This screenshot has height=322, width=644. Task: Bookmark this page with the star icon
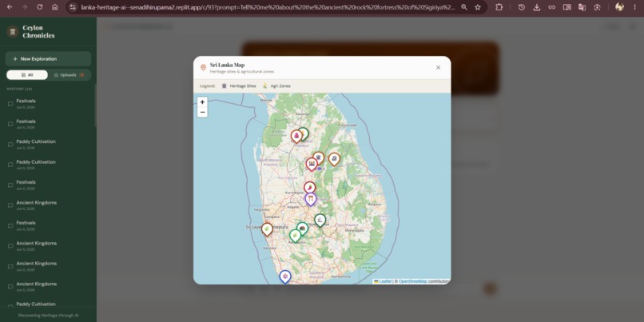[478, 7]
